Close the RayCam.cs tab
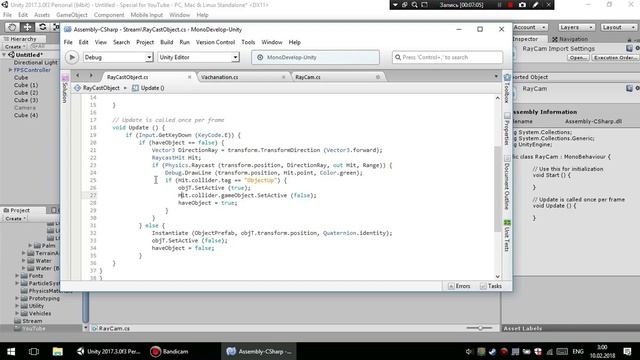 378,77
